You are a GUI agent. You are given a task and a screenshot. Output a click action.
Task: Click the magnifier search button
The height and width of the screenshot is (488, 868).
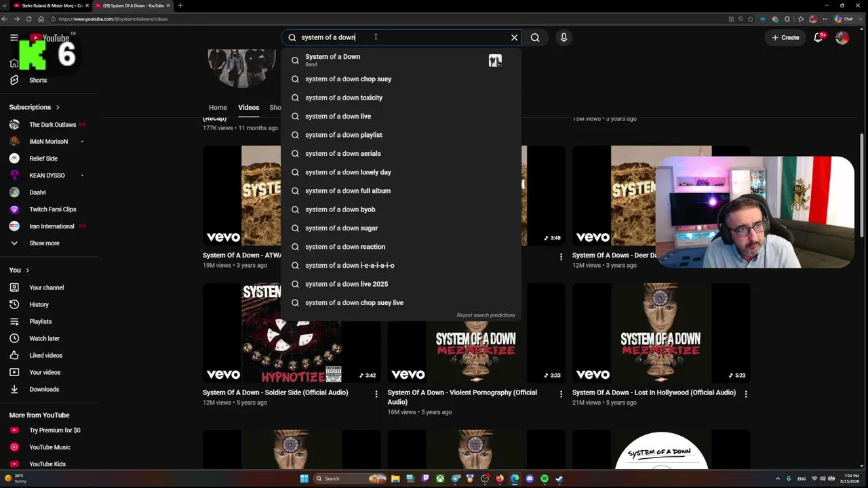pos(535,37)
